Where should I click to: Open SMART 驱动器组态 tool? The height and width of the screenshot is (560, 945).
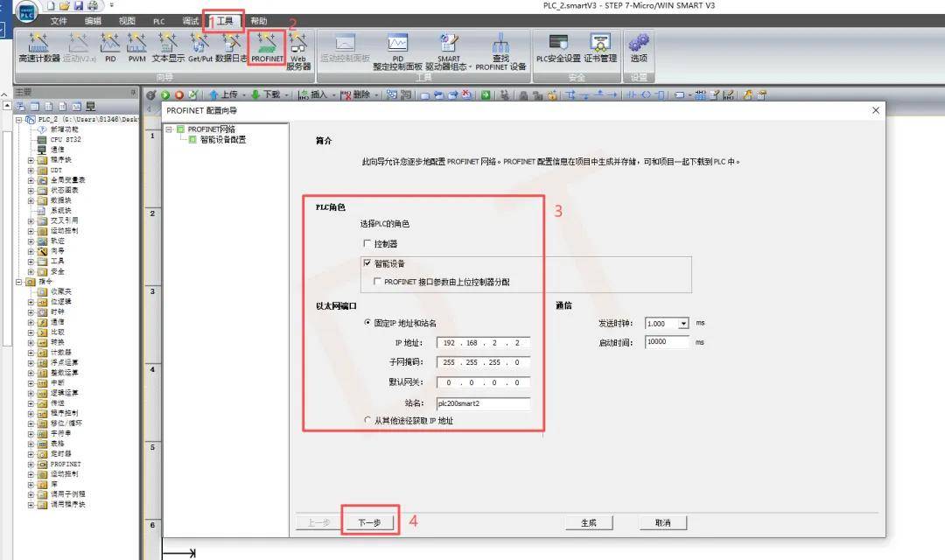(x=448, y=52)
